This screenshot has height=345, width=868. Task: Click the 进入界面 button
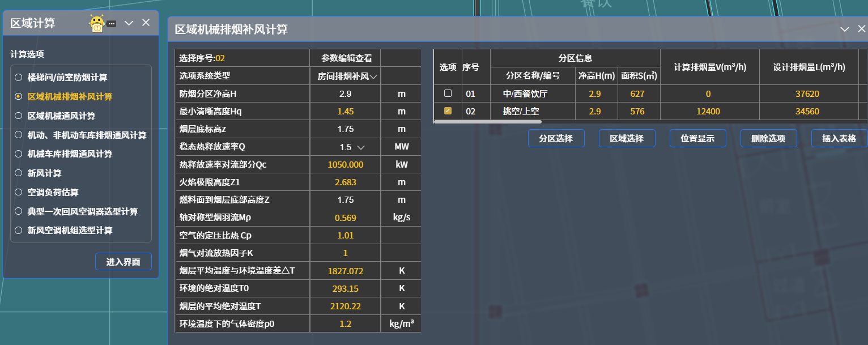(x=124, y=262)
